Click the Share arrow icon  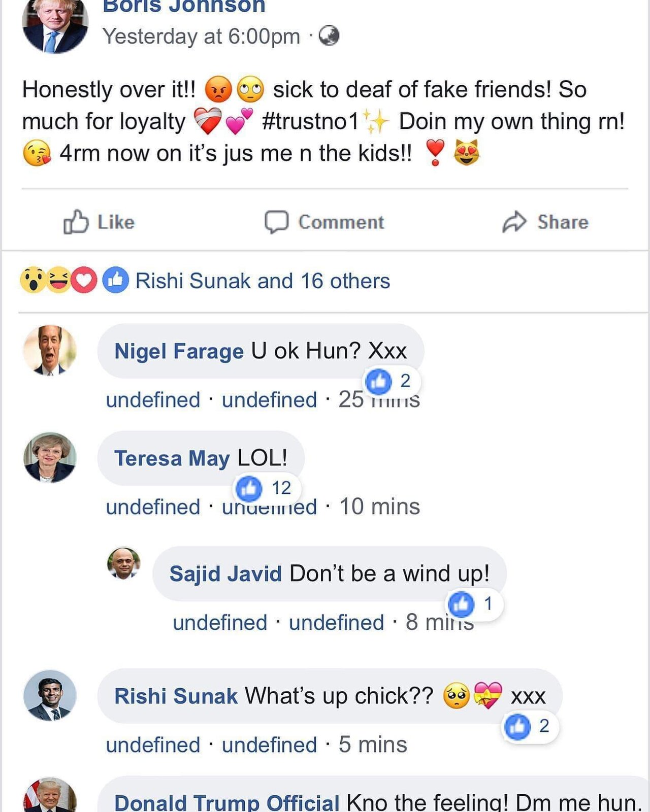click(514, 222)
